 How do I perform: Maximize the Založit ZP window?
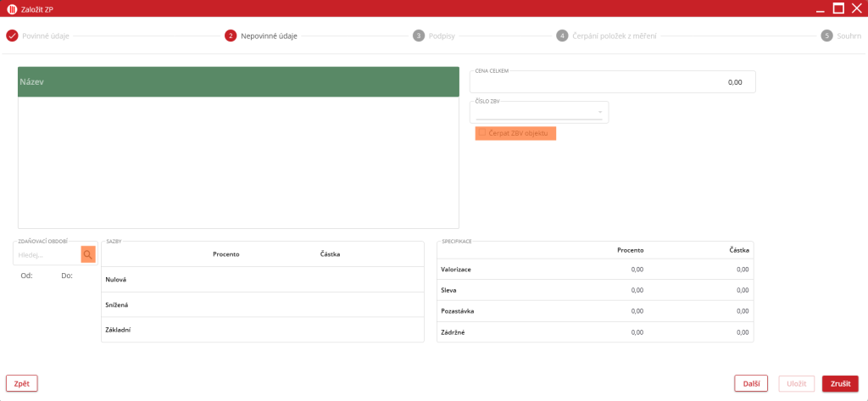[x=838, y=8]
